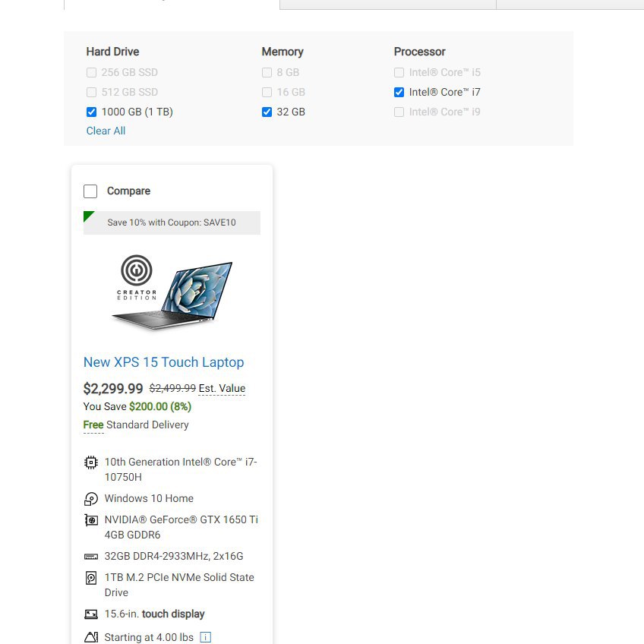Tick the Compare checkbox on the laptop card

(x=90, y=191)
